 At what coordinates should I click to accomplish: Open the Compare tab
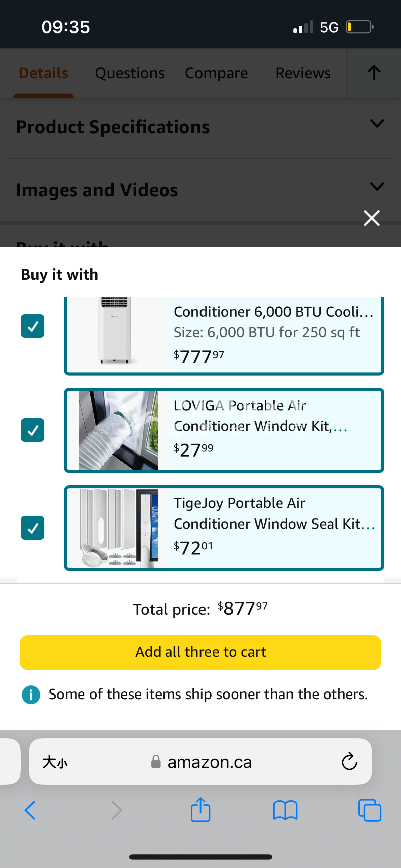(x=217, y=73)
